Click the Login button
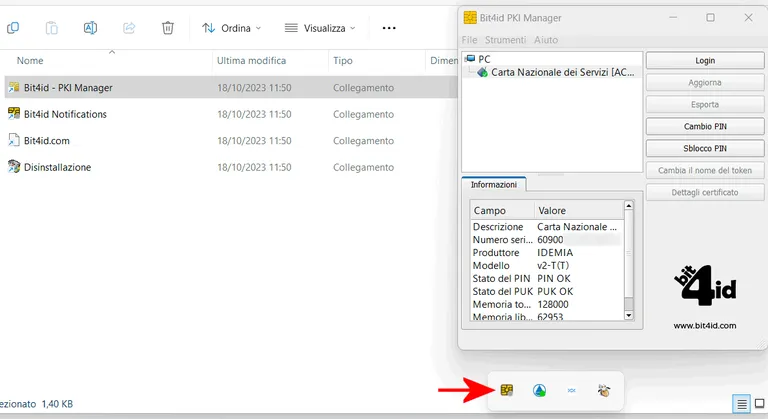The width and height of the screenshot is (768, 419). [705, 61]
